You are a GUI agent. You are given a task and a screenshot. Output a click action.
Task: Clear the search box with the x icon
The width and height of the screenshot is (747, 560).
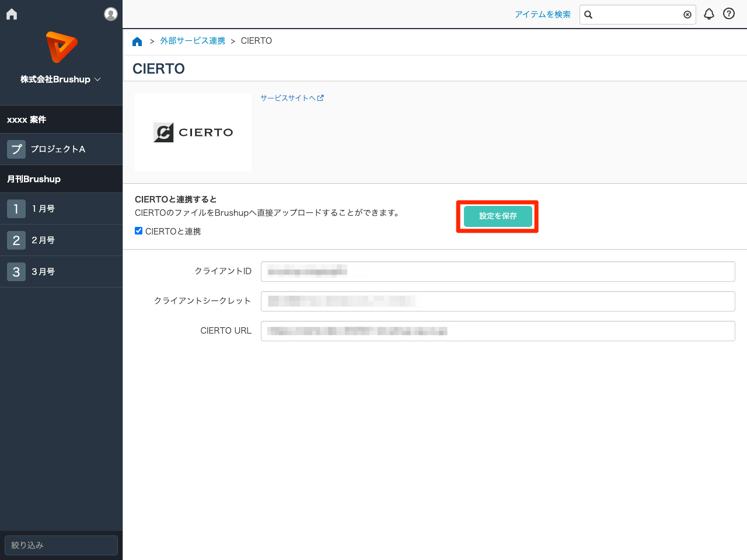[x=687, y=15]
